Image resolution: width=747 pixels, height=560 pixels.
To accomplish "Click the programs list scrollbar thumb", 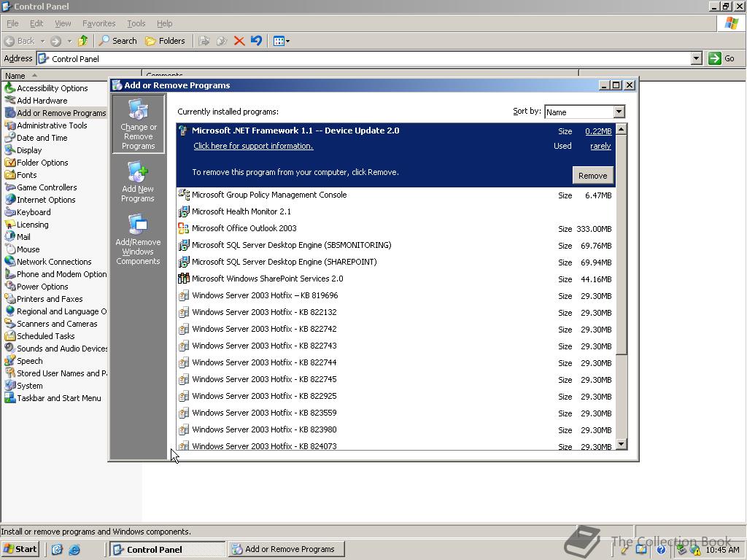I will [x=622, y=244].
